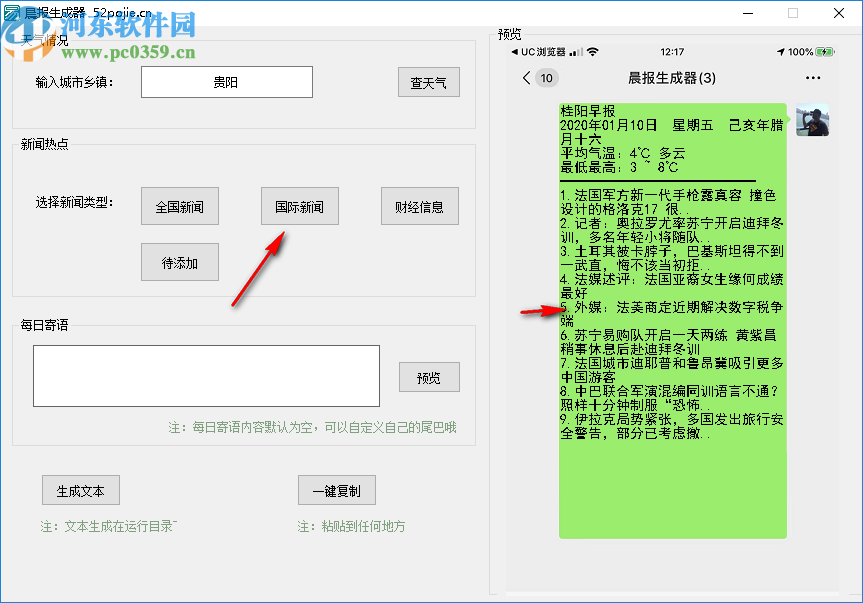Viewport: 863px width, 603px height.
Task: Tap the back arrow in the phone preview
Action: (527, 78)
